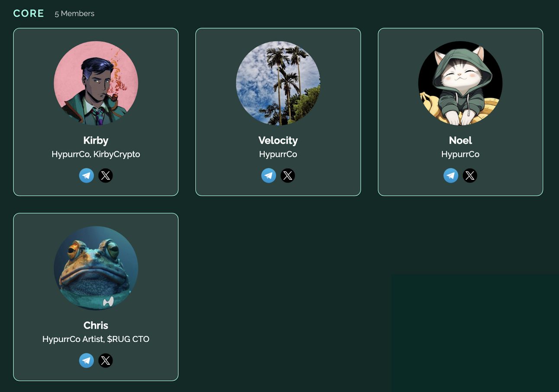
Task: Select the Noel name heading
Action: tap(460, 140)
